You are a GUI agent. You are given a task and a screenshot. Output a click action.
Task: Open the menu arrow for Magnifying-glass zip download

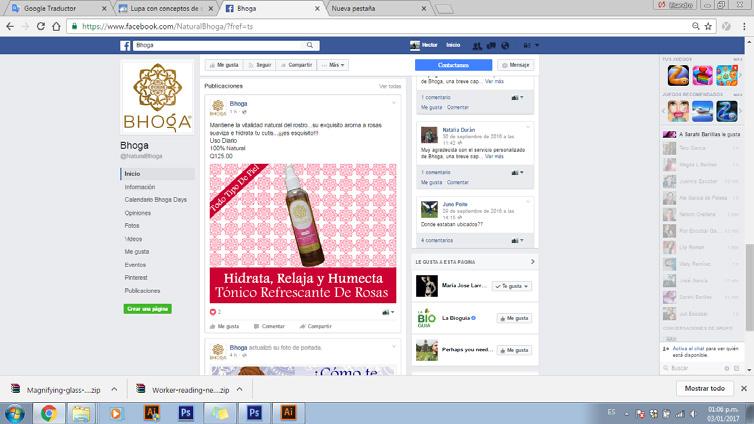click(x=114, y=390)
